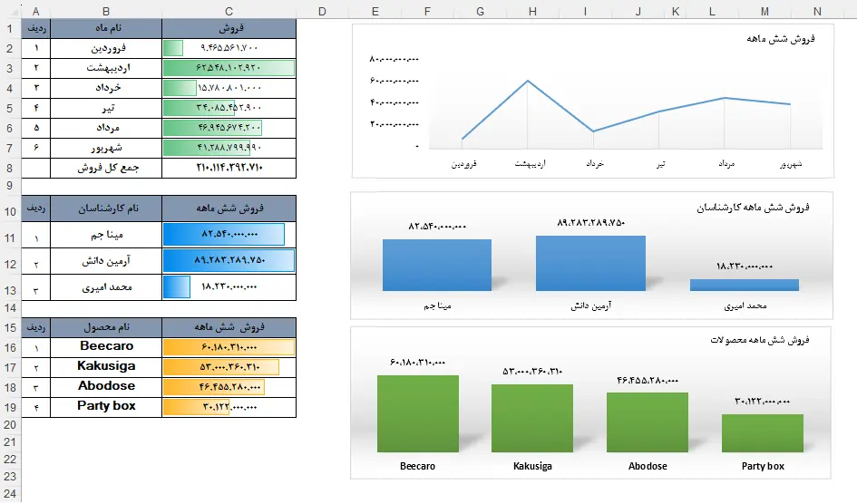
Task: Click the نام محصول table header cell
Action: click(x=107, y=326)
